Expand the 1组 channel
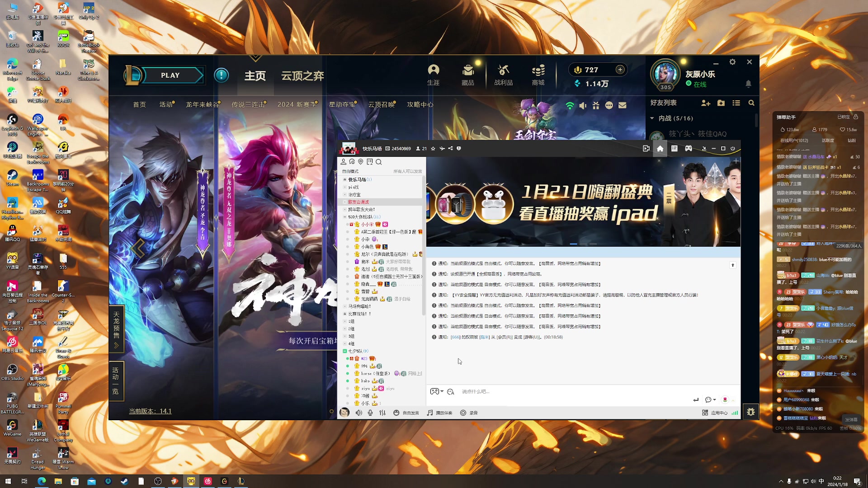This screenshot has width=868, height=488. point(344,321)
